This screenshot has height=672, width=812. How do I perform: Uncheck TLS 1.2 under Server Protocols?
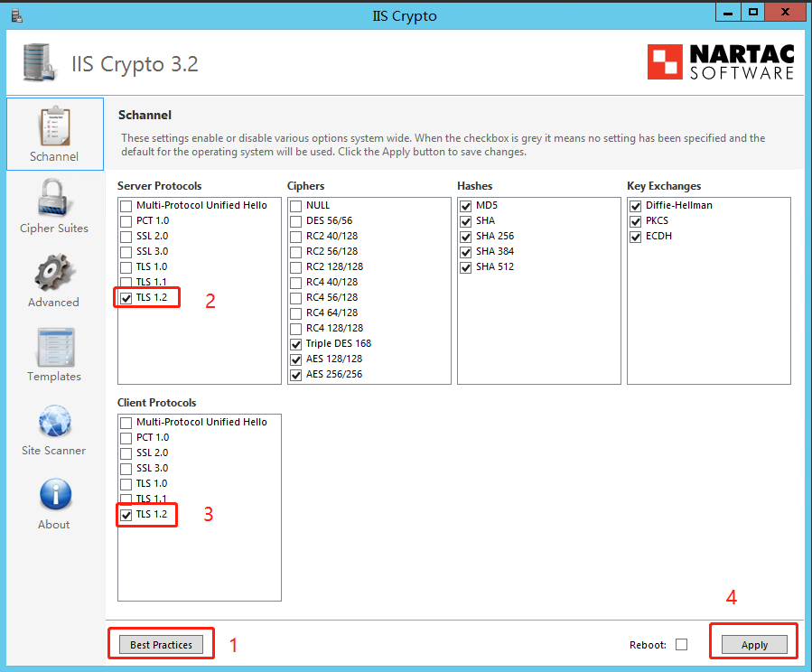coord(126,297)
